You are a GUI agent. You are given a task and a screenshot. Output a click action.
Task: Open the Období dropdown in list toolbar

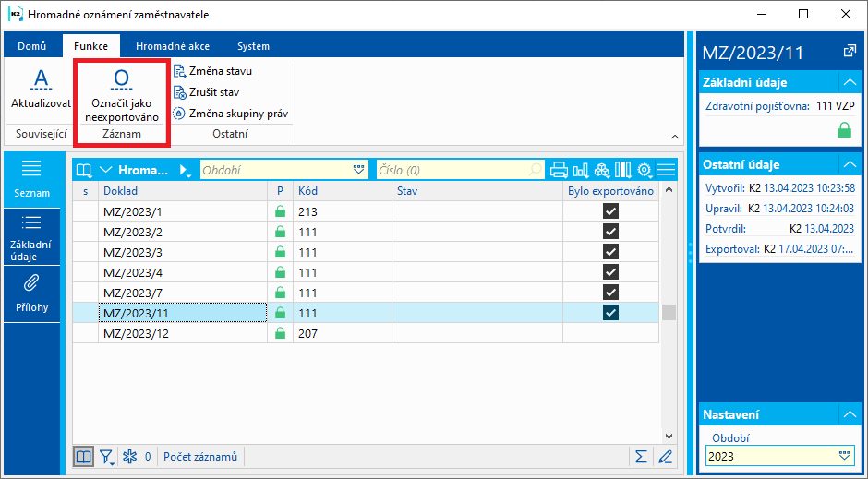click(358, 170)
